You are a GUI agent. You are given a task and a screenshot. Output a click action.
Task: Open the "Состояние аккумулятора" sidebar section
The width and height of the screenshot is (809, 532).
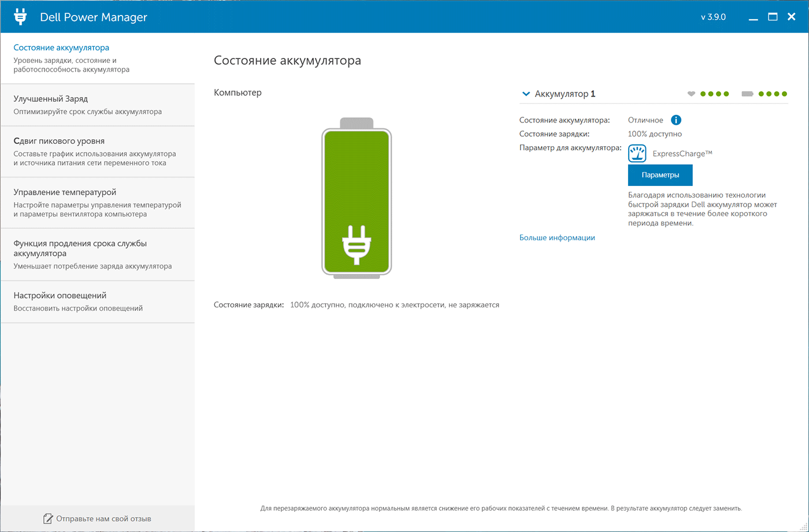tap(98, 58)
